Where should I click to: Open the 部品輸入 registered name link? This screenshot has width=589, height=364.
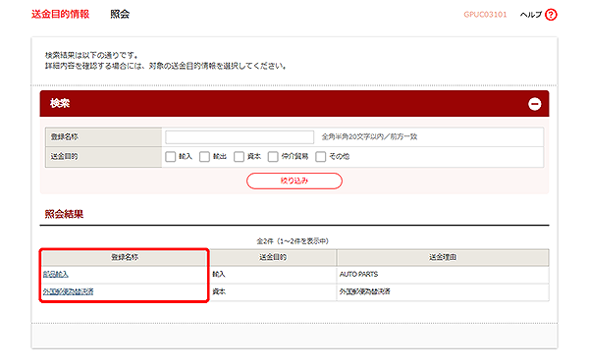coord(56,275)
